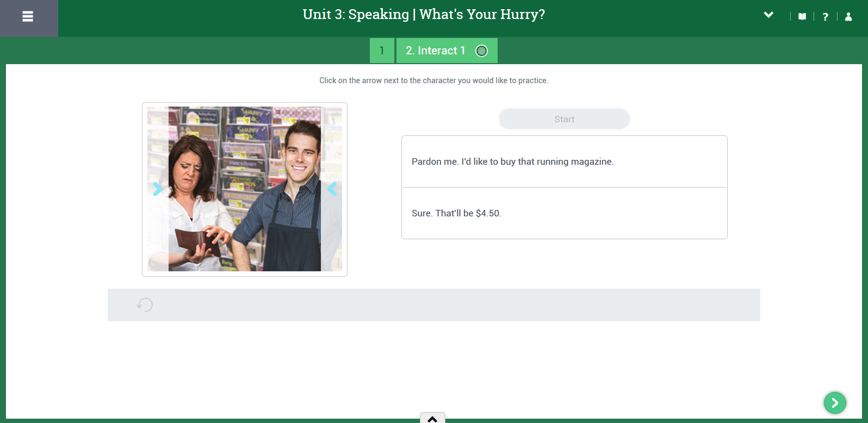The width and height of the screenshot is (868, 423).
Task: Expand the bottom panel up-chevron
Action: coord(432,419)
